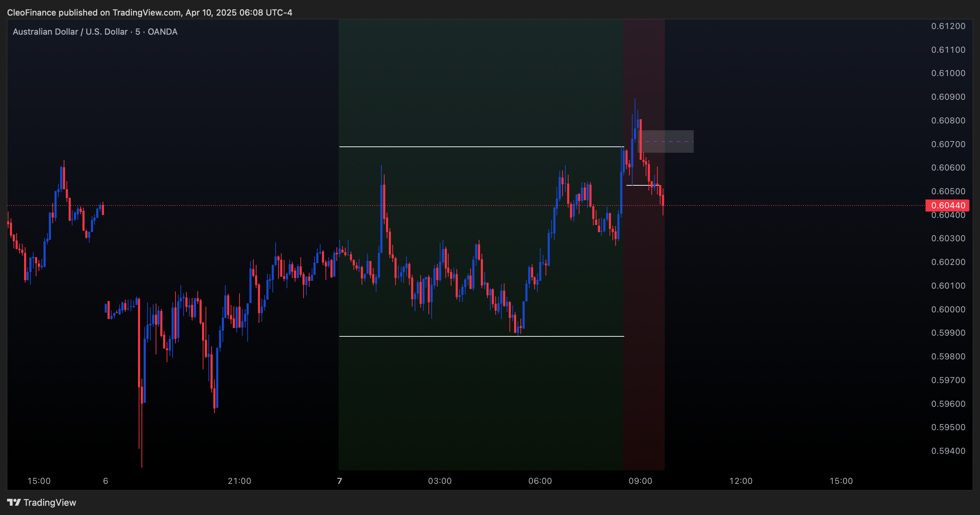Click the 0.60700 price axis label
Image resolution: width=980 pixels, height=515 pixels.
click(948, 144)
